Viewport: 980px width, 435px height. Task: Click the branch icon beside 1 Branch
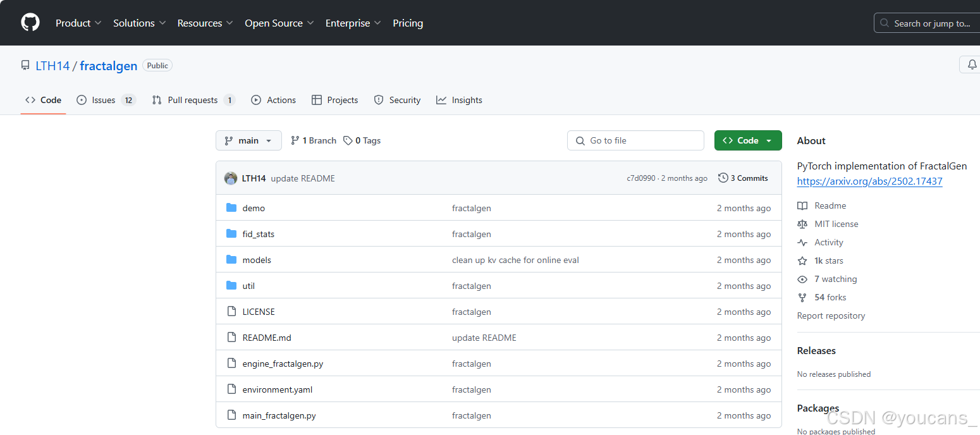(295, 140)
